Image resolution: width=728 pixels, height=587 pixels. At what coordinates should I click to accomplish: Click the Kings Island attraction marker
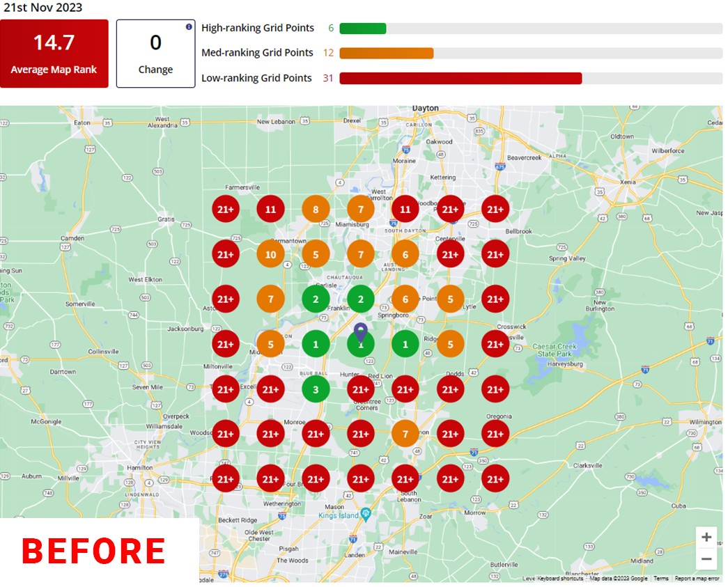tap(366, 514)
